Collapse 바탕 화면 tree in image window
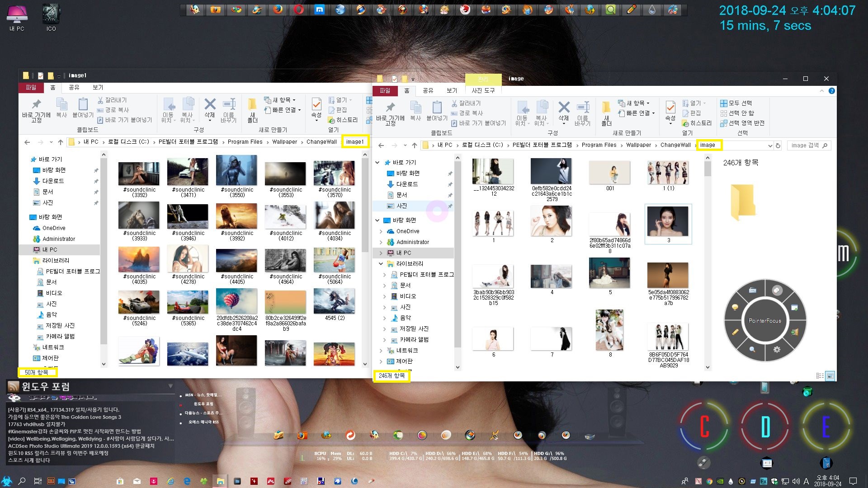868x488 pixels. click(377, 221)
